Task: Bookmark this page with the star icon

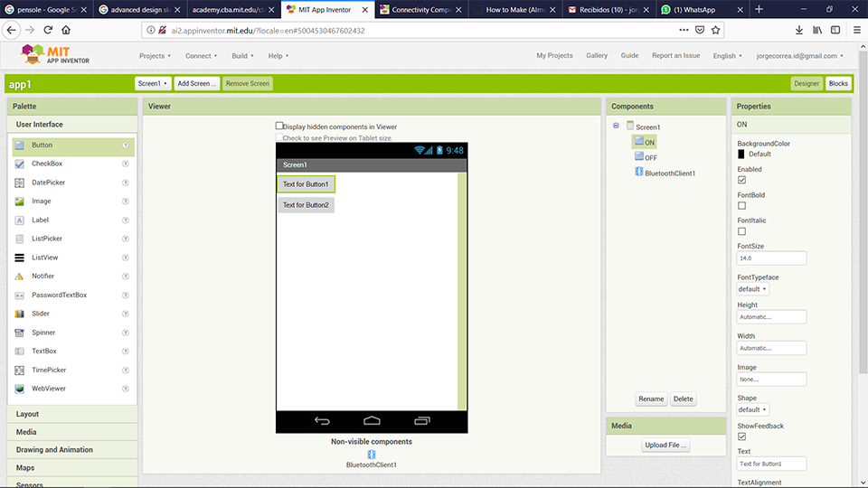Action: (x=716, y=30)
